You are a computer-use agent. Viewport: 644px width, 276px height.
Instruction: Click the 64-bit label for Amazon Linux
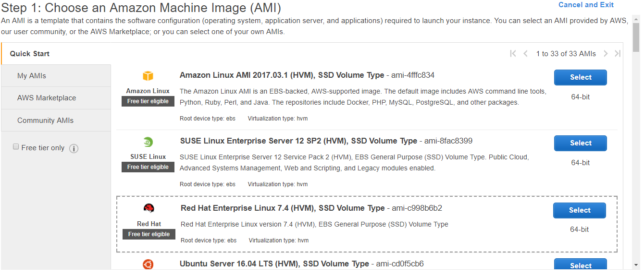581,97
